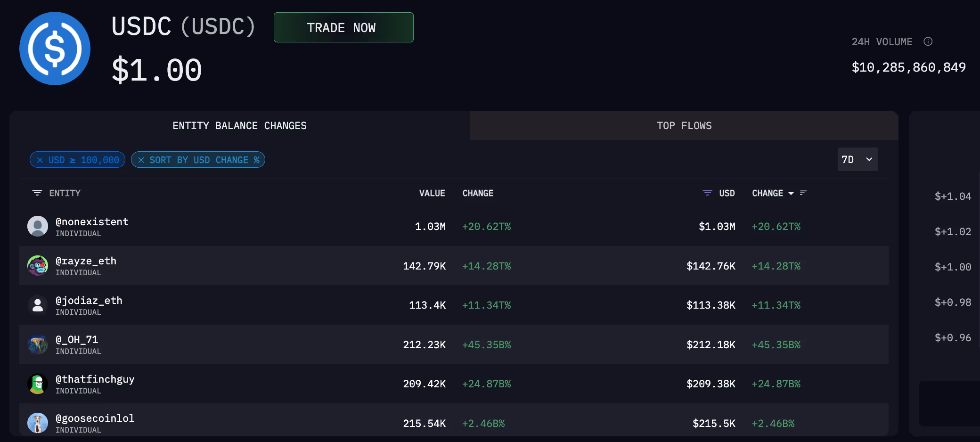The image size is (980, 442).
Task: Click the $1.00 price value
Action: coord(157,70)
